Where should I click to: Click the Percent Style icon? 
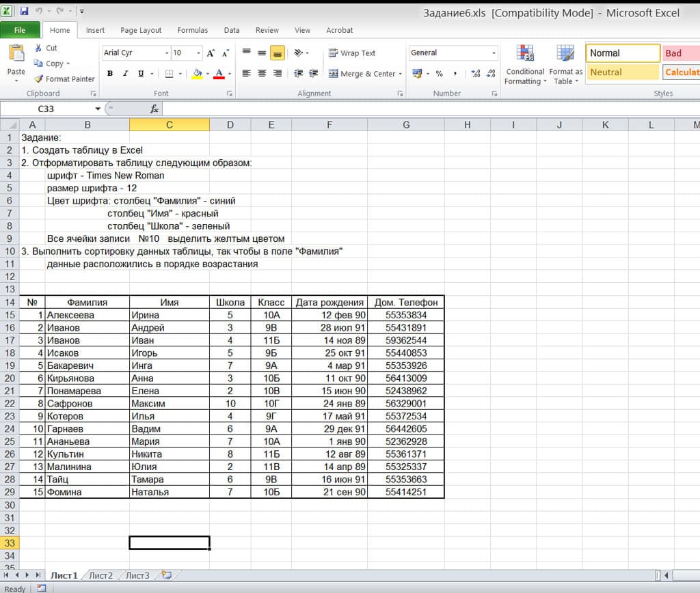(x=439, y=74)
